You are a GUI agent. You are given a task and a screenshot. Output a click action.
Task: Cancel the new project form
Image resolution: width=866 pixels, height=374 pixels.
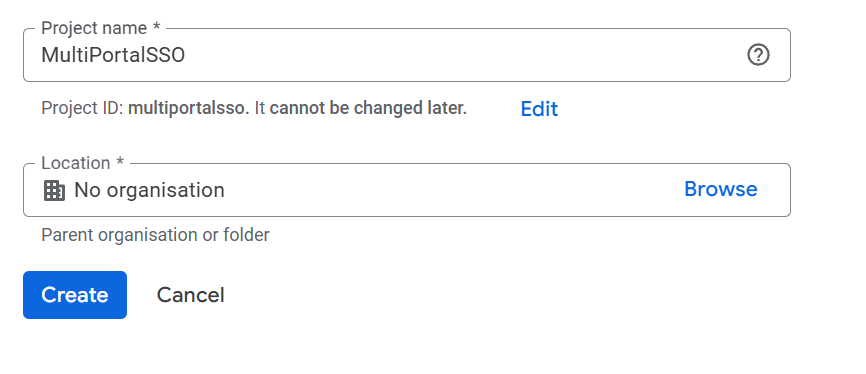tap(191, 295)
